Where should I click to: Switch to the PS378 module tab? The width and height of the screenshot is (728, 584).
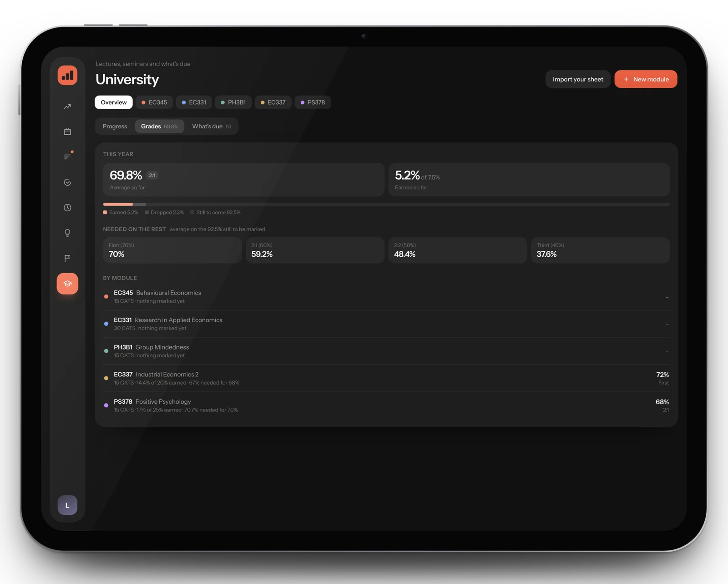pyautogui.click(x=313, y=102)
